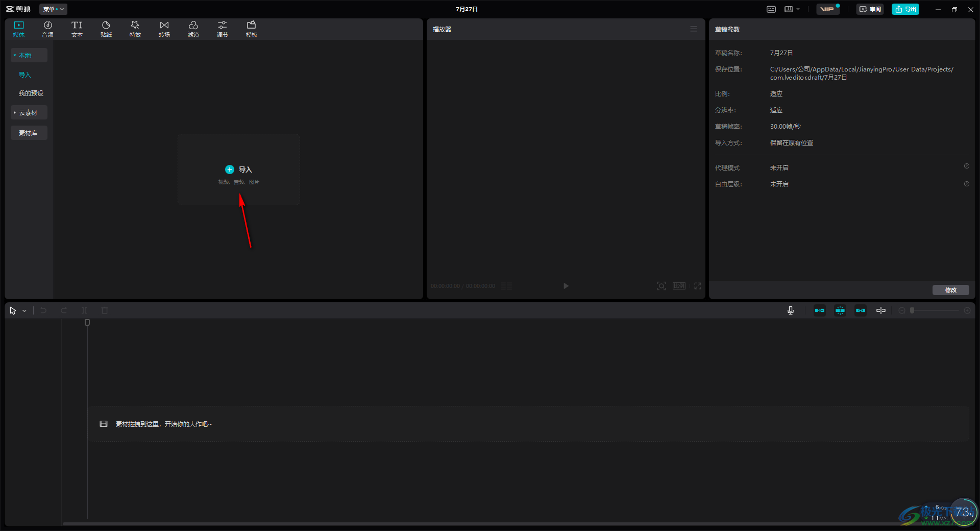Image resolution: width=980 pixels, height=531 pixels.
Task: Show help for 自由层级 free layer
Action: [x=966, y=184]
